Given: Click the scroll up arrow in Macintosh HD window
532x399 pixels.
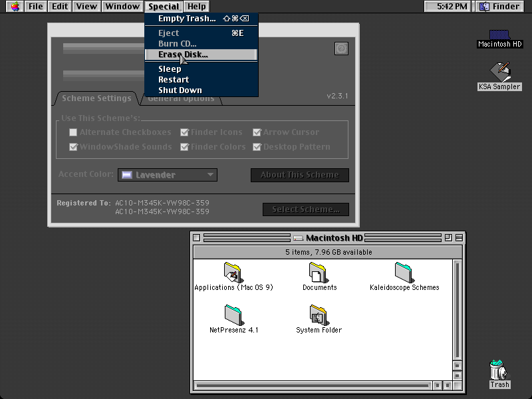Looking at the screenshot, I should click(457, 365).
